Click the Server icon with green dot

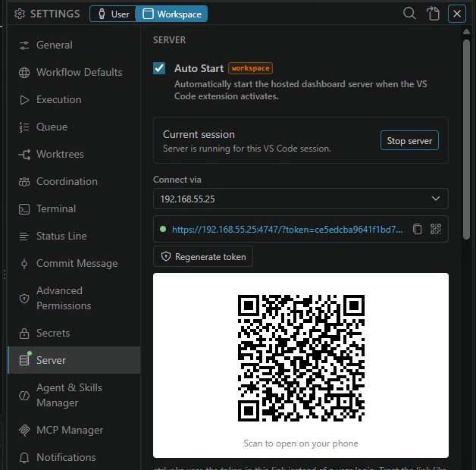pos(25,359)
